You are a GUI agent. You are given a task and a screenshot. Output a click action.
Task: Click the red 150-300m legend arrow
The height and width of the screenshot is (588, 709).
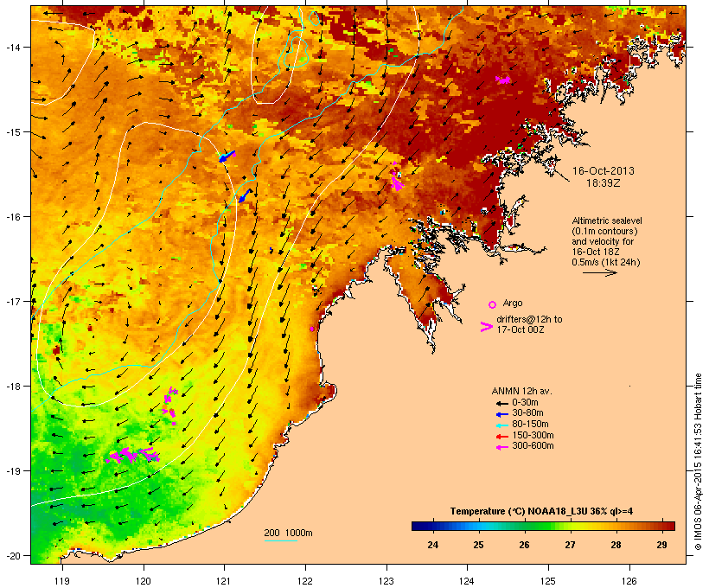pyautogui.click(x=501, y=436)
